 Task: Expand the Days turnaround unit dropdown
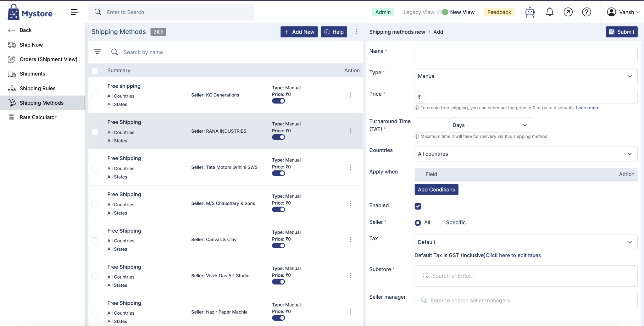pos(491,125)
